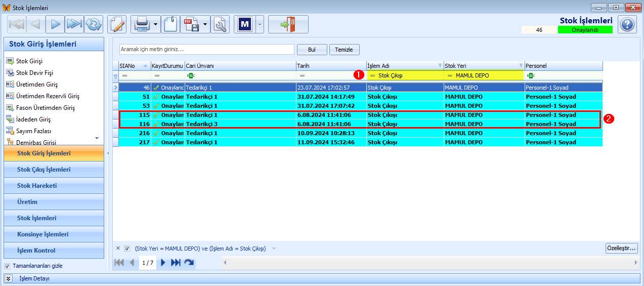The image size is (644, 286).
Task: Open the attachment paperclip document icon
Action: click(x=170, y=24)
